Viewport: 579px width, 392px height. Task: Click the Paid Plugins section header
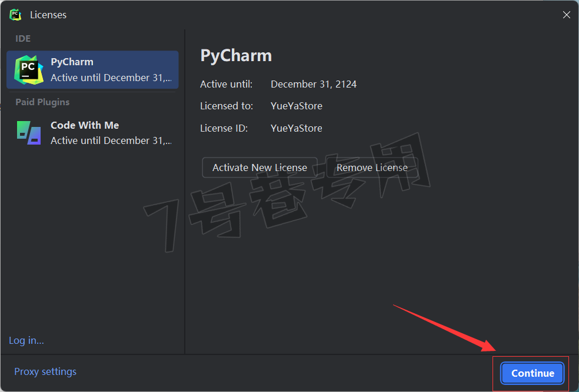click(42, 102)
